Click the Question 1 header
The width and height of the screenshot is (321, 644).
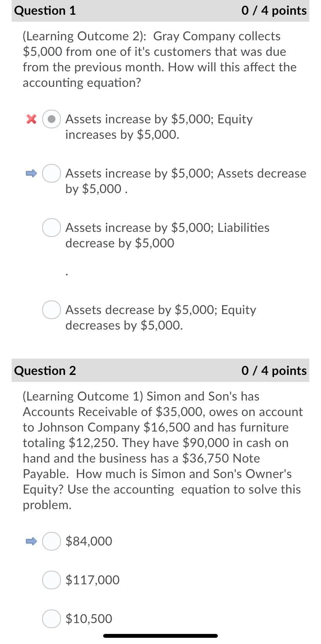(x=45, y=10)
